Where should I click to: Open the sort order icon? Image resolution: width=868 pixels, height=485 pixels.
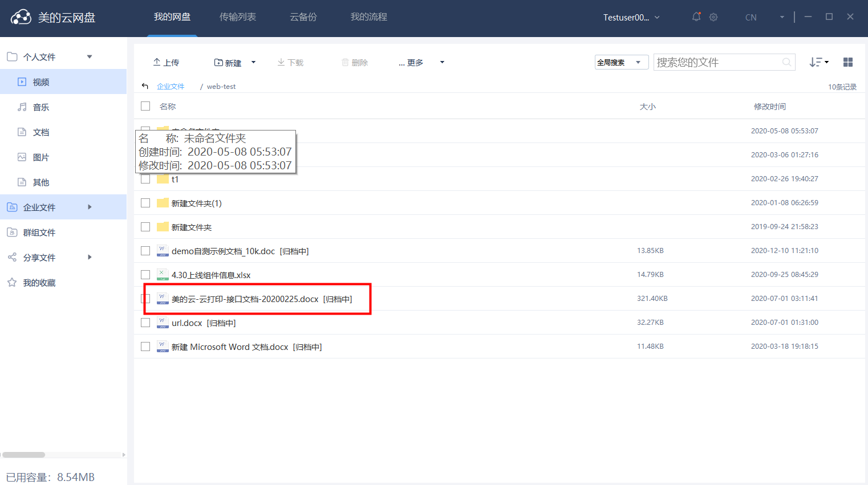pos(819,62)
